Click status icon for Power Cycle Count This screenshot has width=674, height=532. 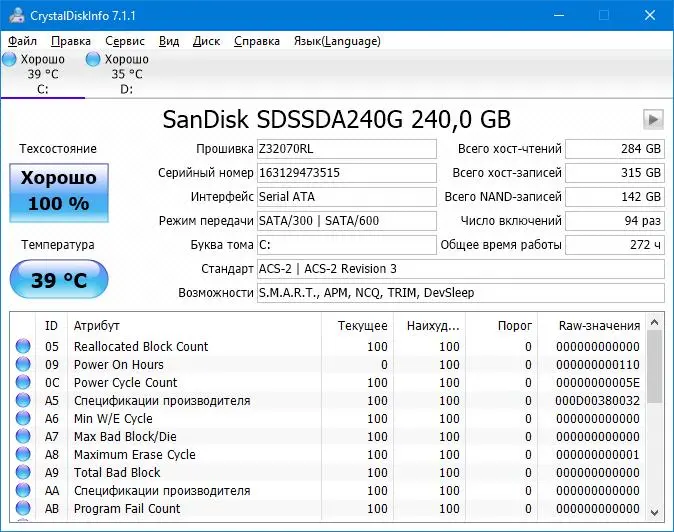point(23,382)
